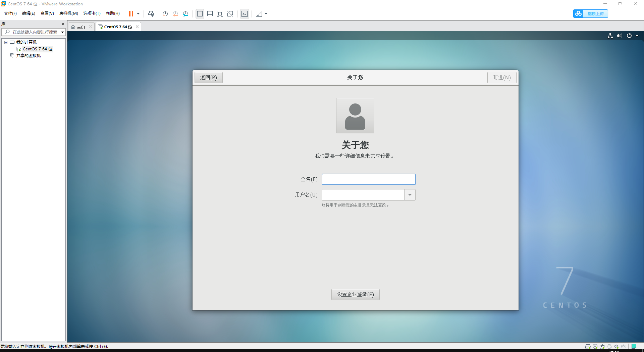Open the stretch display options dropdown arrow
644x352 pixels.
click(266, 14)
